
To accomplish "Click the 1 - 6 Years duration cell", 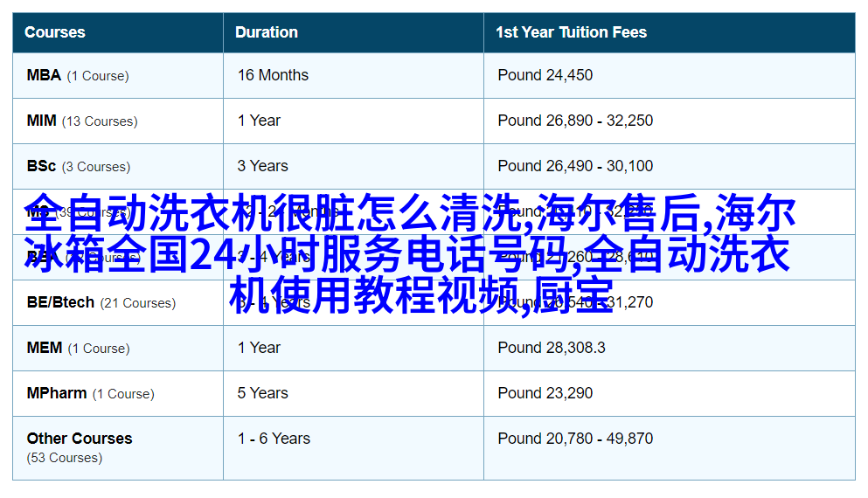I will click(x=274, y=439).
